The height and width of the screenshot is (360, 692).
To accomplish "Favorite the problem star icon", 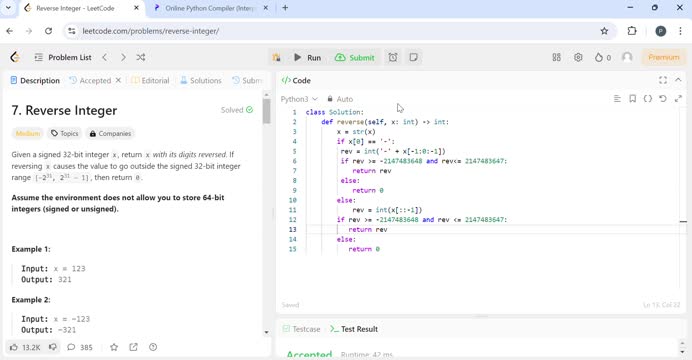I will click(x=114, y=347).
